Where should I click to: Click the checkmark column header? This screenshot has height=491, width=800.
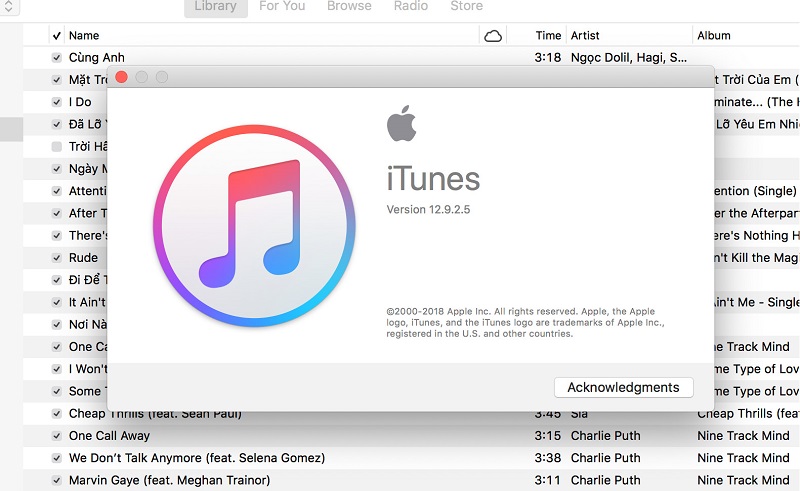(x=57, y=36)
